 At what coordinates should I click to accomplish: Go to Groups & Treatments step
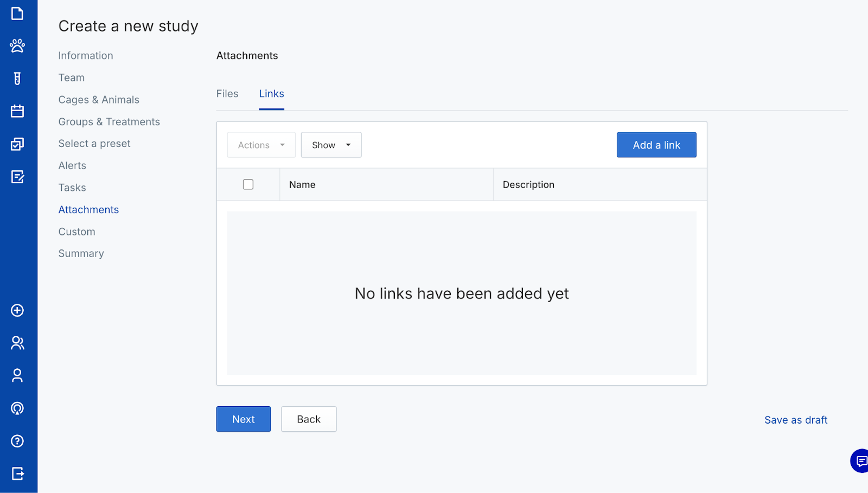click(109, 121)
